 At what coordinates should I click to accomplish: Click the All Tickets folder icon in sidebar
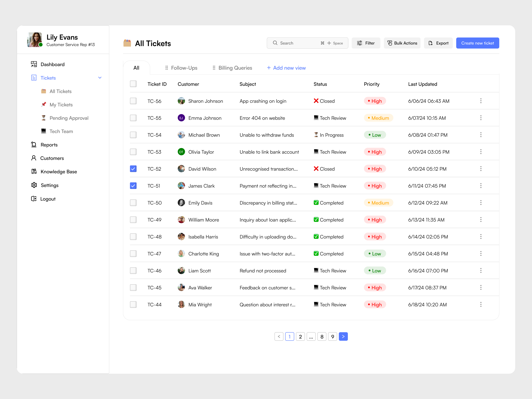pos(44,91)
